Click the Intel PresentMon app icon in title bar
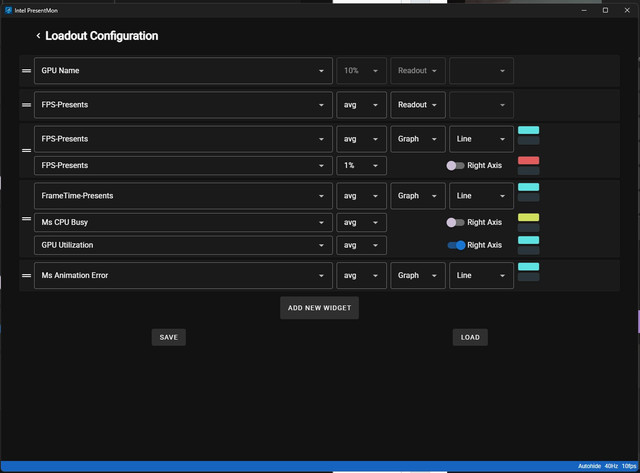 [8, 10]
